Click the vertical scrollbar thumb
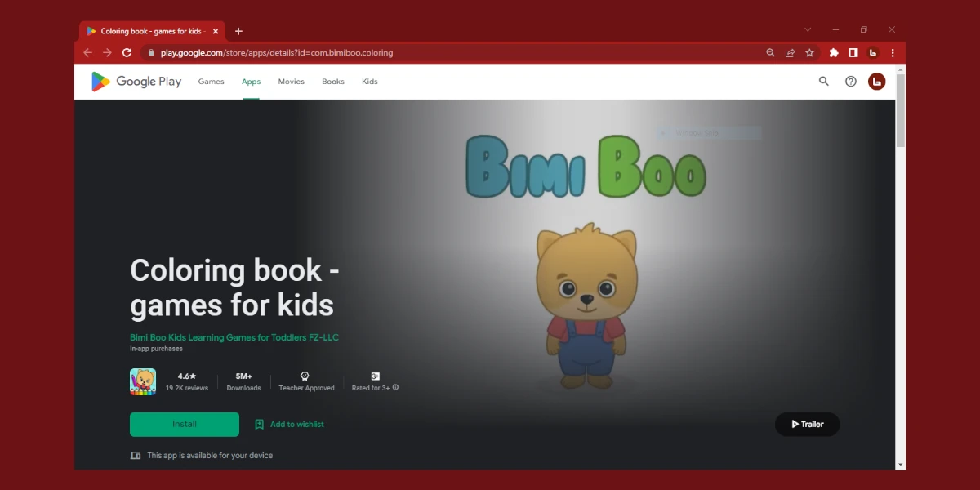This screenshot has width=980, height=490. coord(901,111)
